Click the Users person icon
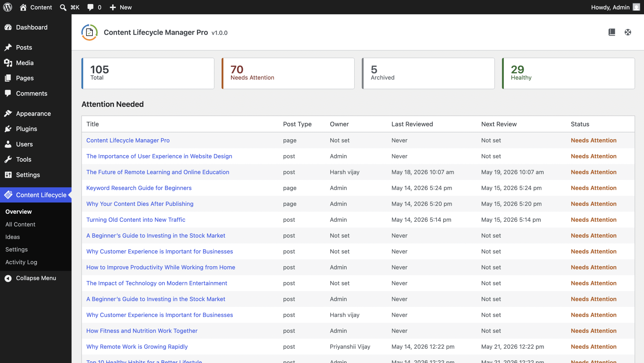This screenshot has height=363, width=644. tap(8, 144)
